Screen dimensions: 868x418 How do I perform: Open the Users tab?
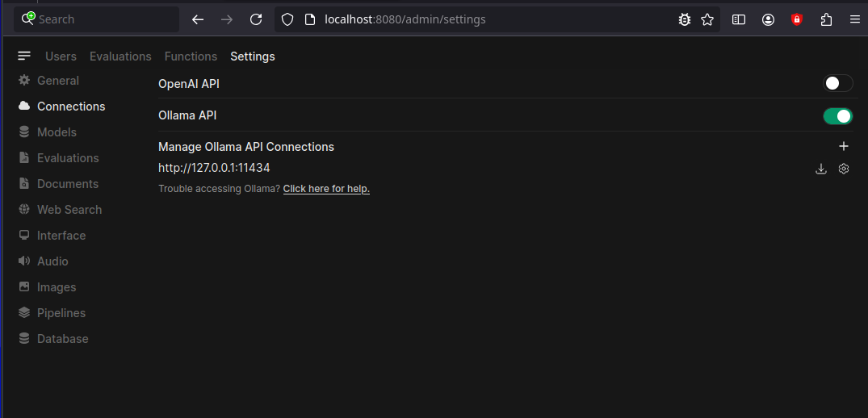click(x=61, y=56)
